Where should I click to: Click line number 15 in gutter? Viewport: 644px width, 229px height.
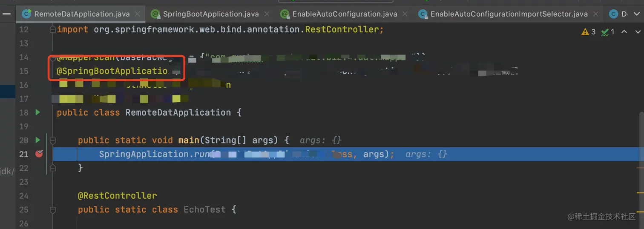tap(24, 71)
